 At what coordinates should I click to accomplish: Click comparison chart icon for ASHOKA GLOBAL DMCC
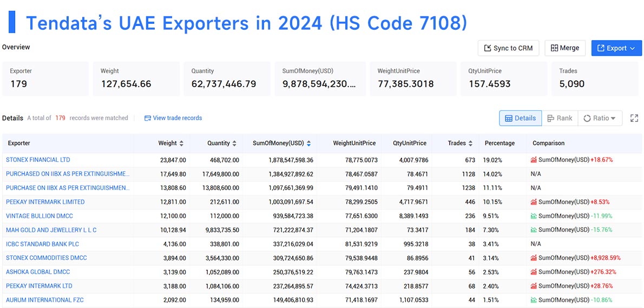(534, 272)
